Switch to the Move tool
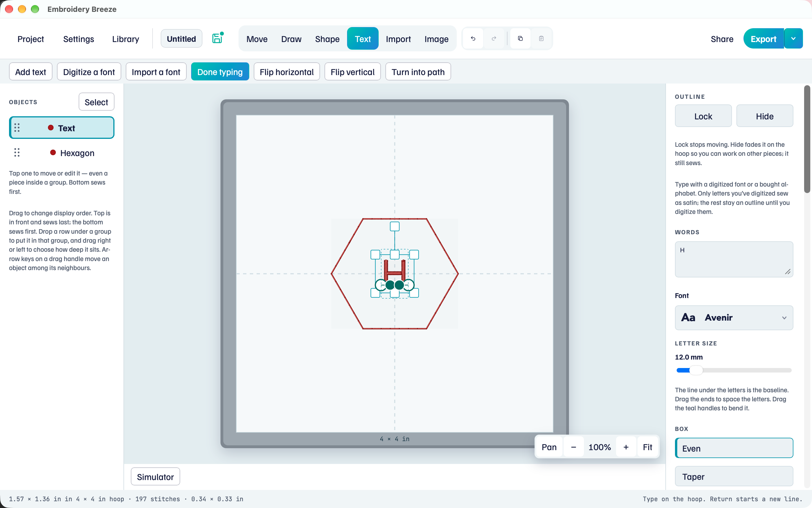812x508 pixels. click(x=257, y=39)
